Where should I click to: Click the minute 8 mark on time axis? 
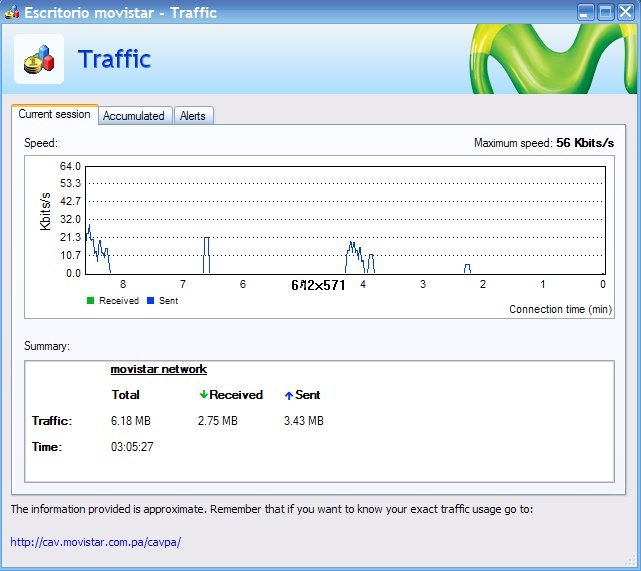pos(123,284)
